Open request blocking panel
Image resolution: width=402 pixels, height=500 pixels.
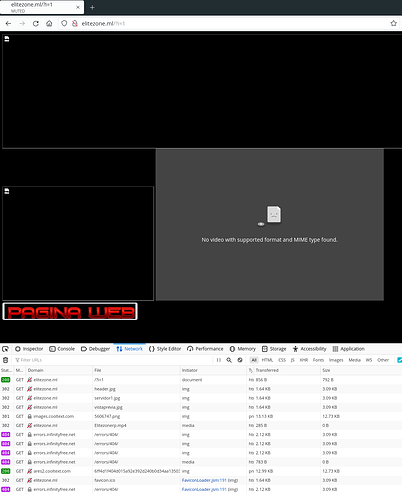pos(240,360)
